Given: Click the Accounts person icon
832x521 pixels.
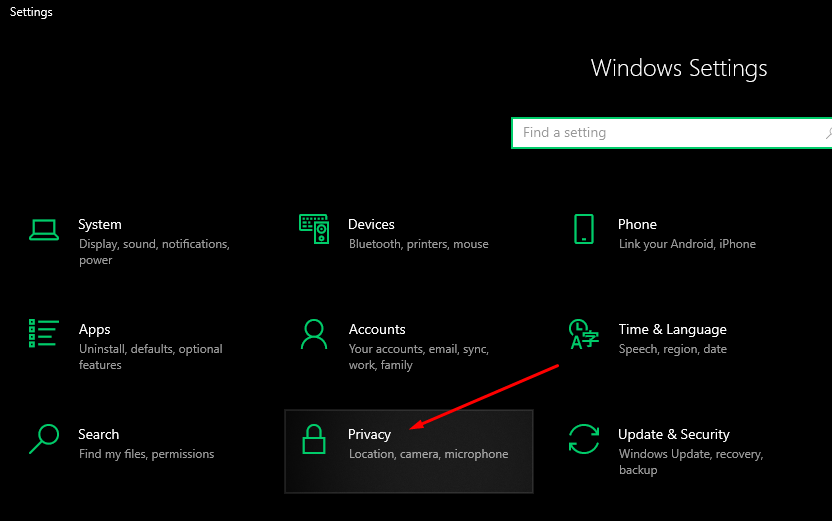Looking at the screenshot, I should point(314,334).
